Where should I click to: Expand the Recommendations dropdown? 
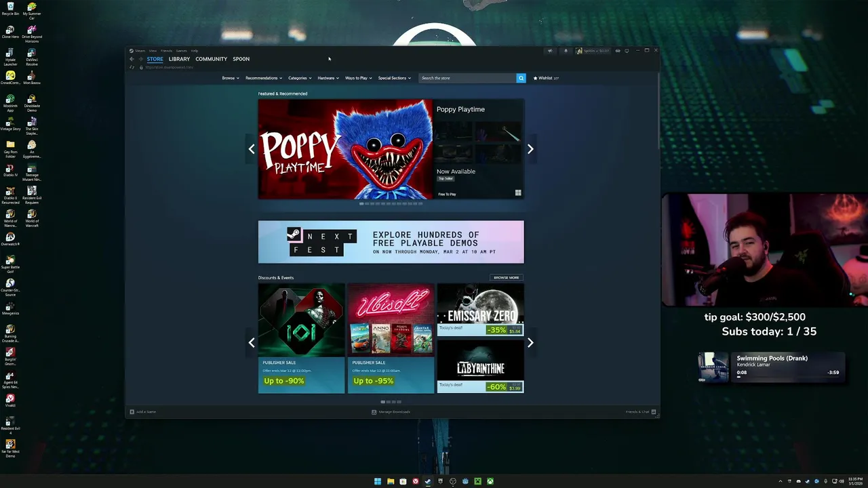tap(264, 78)
